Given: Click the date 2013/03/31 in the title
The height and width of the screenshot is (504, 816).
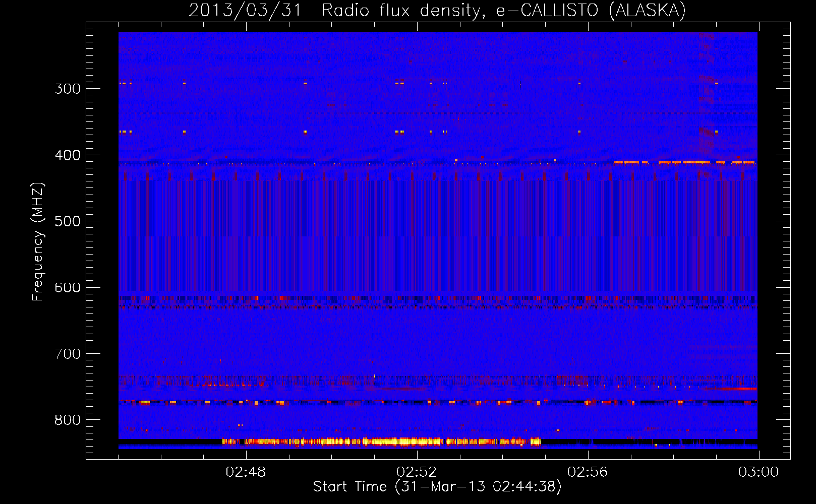Looking at the screenshot, I should point(245,10).
